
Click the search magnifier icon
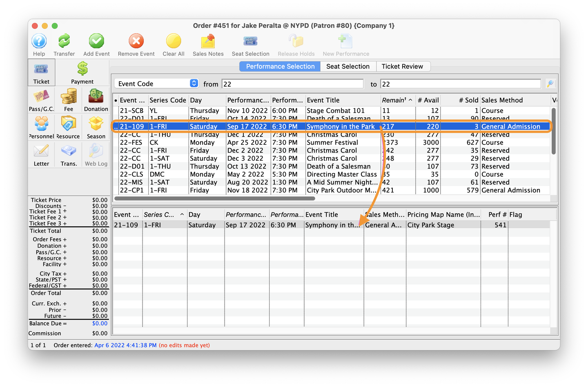click(550, 84)
